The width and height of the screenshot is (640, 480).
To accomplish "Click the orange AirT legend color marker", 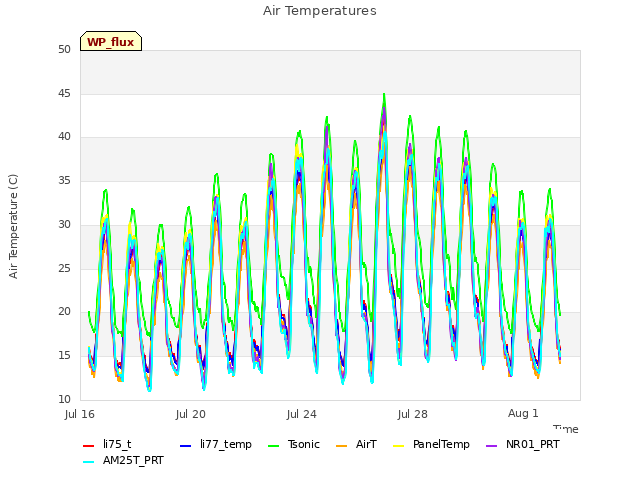I will pyautogui.click(x=341, y=446).
